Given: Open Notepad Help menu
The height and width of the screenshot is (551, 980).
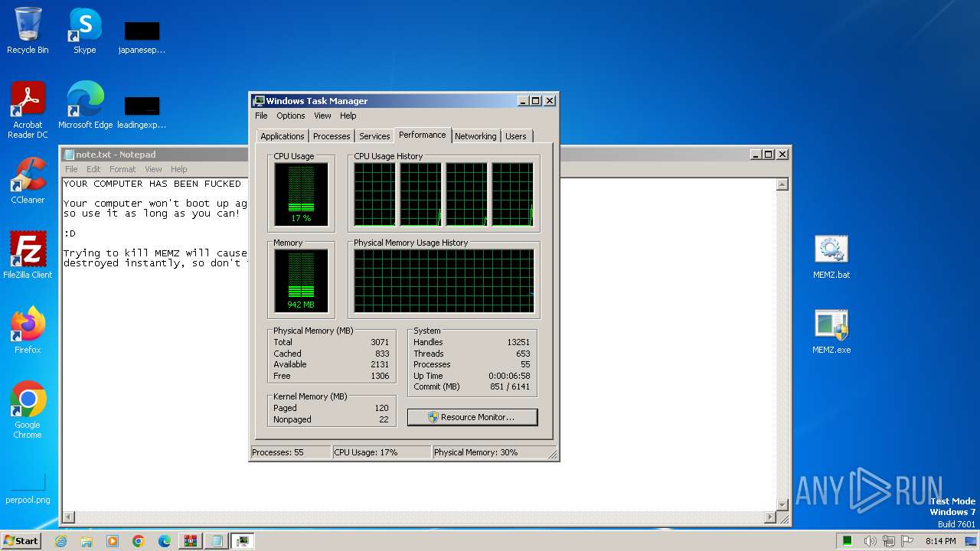Looking at the screenshot, I should (178, 169).
